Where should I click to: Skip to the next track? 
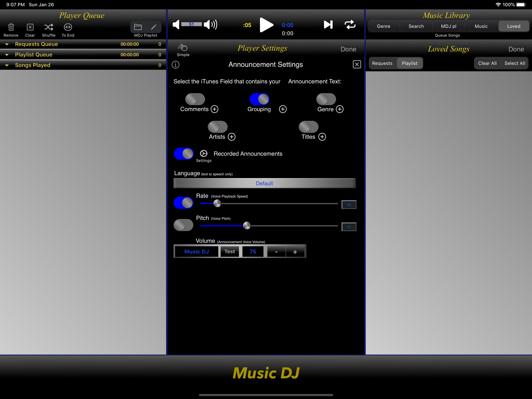point(328,25)
